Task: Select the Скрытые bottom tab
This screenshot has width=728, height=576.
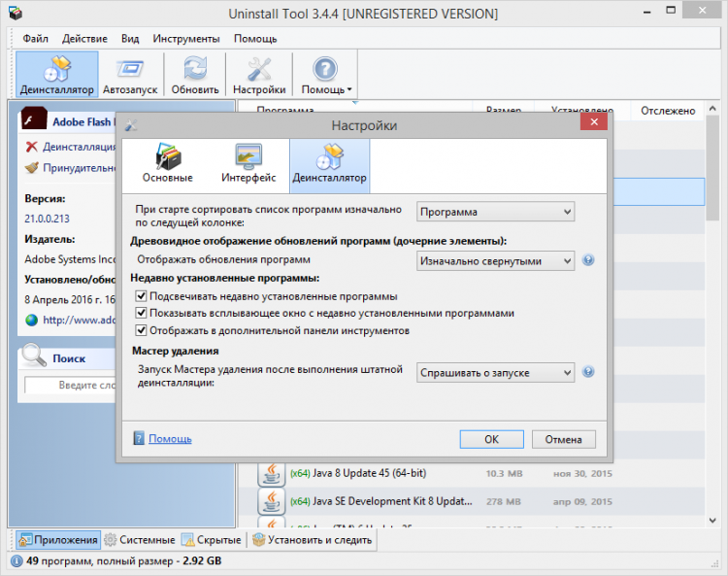Action: (x=212, y=540)
